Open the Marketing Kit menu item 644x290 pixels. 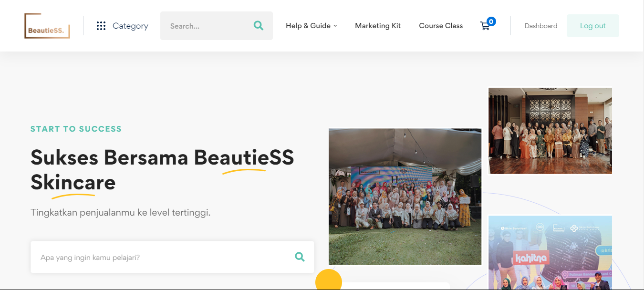378,26
